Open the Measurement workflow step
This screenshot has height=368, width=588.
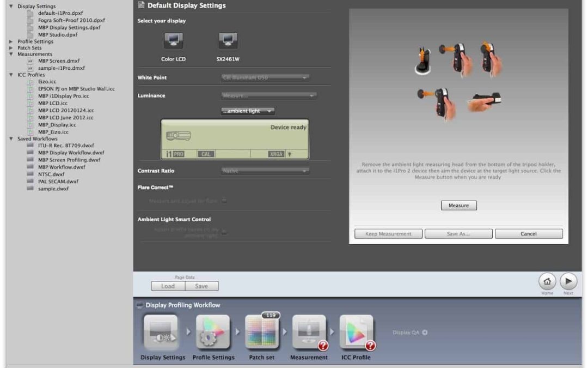tap(309, 333)
